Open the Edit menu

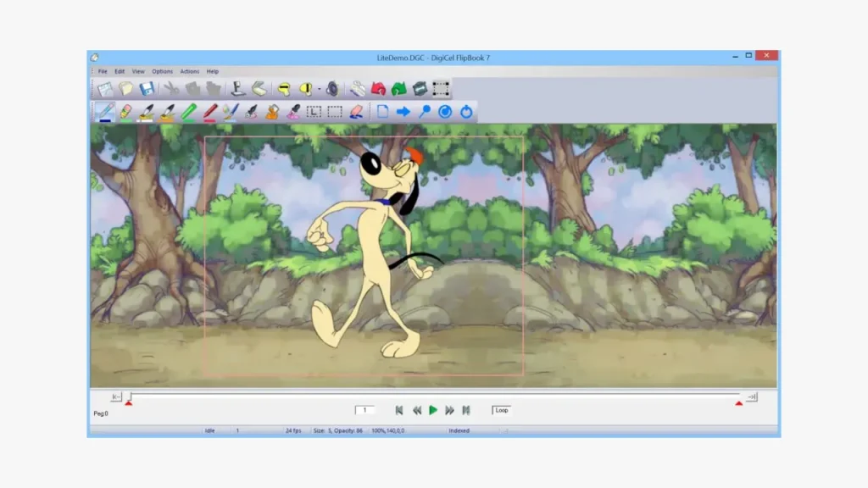(x=120, y=71)
